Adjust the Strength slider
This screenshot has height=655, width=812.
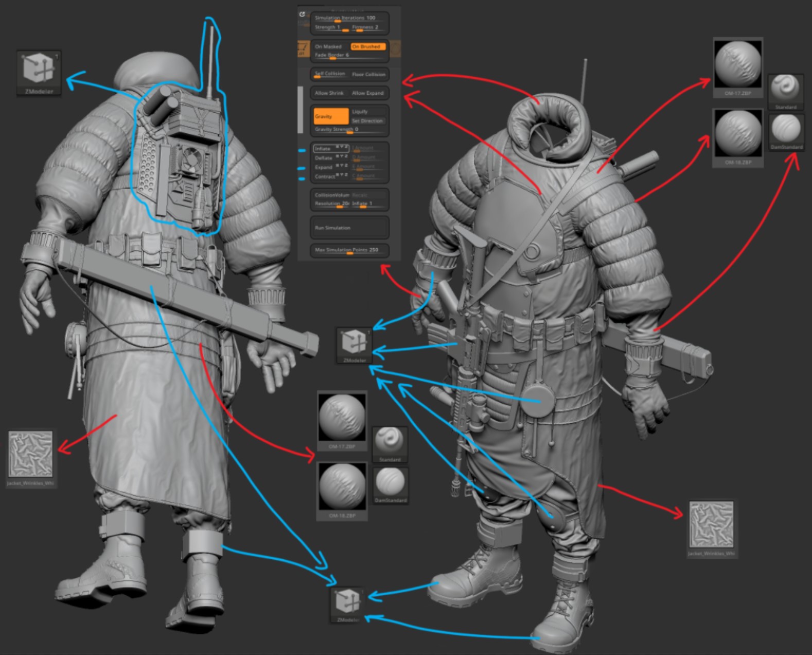point(331,27)
